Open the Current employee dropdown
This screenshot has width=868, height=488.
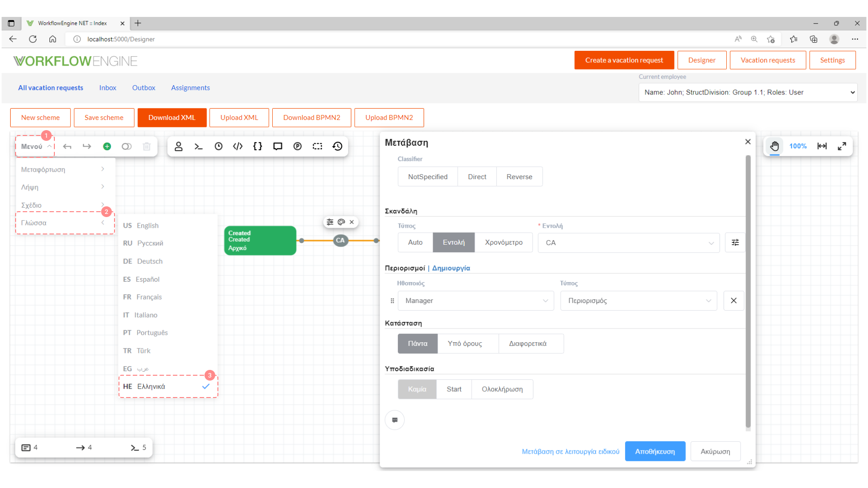(x=748, y=92)
